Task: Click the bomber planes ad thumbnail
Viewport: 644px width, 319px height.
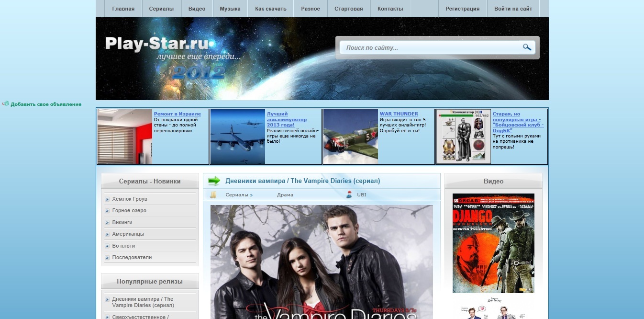Action: point(238,137)
